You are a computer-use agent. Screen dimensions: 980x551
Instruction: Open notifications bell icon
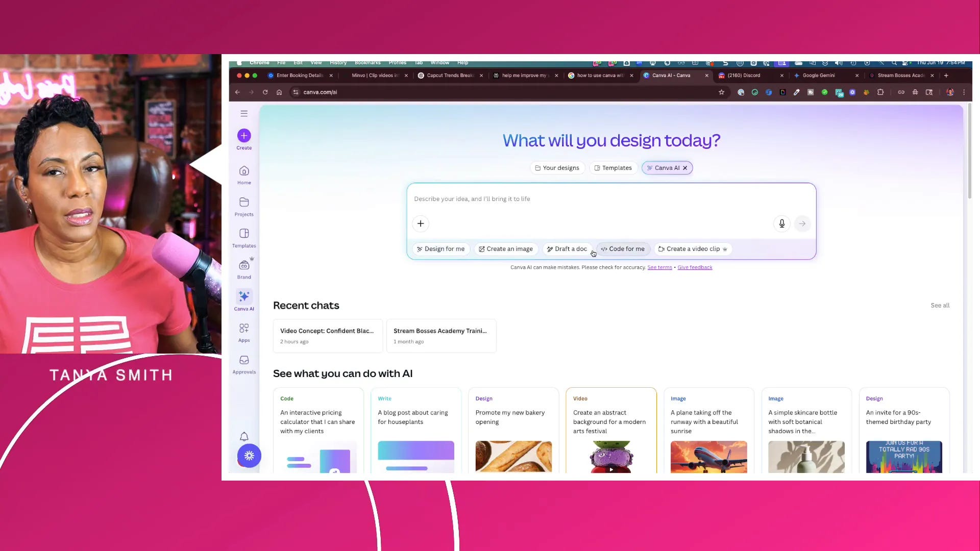point(244,437)
